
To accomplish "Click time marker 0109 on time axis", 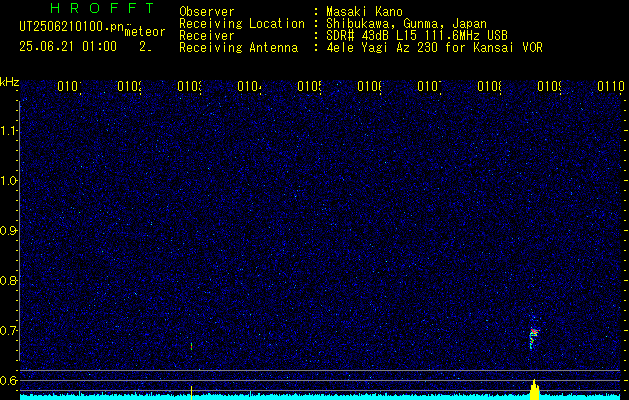I will coord(549,86).
